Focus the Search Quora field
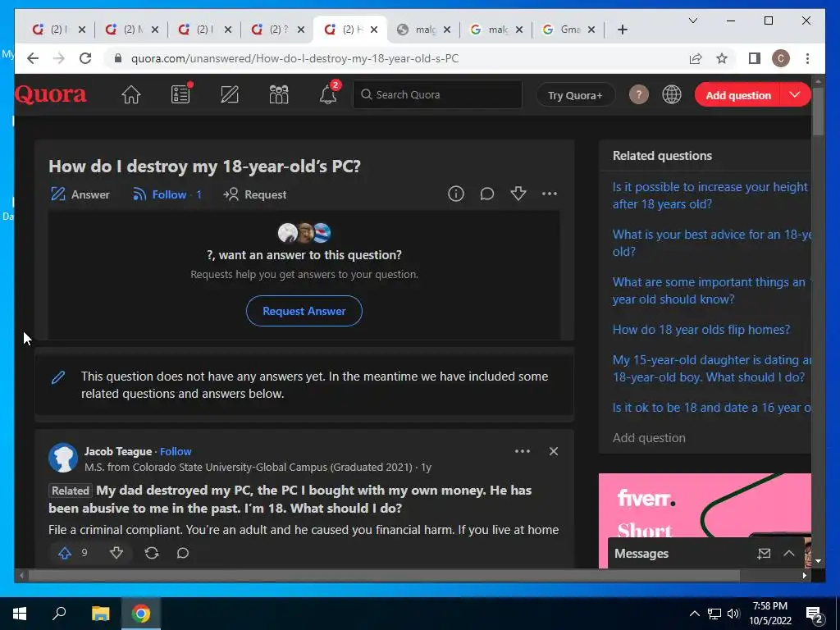This screenshot has height=630, width=840. pos(438,94)
